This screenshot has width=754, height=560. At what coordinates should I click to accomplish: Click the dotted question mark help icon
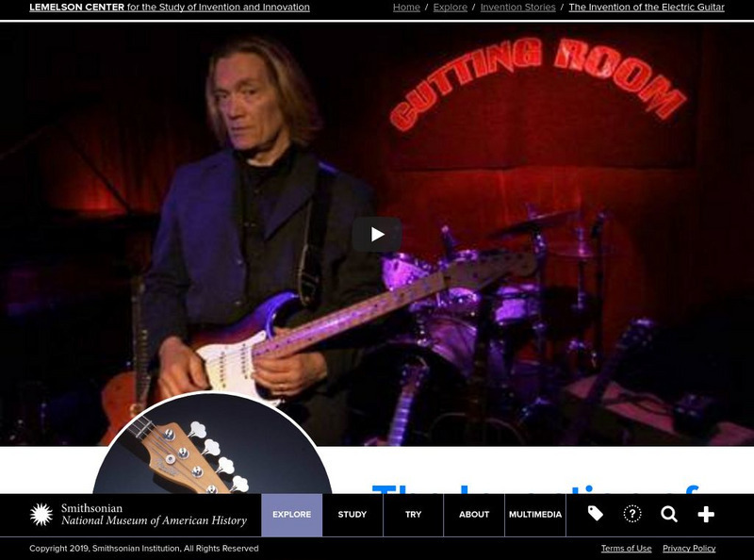coord(631,515)
